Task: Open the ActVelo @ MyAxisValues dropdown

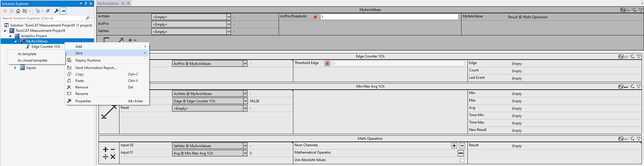Action: (x=245, y=93)
